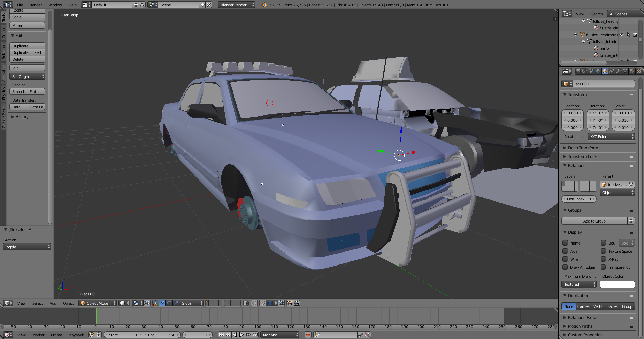Open the Object properties tab (orange cube)

(x=605, y=71)
